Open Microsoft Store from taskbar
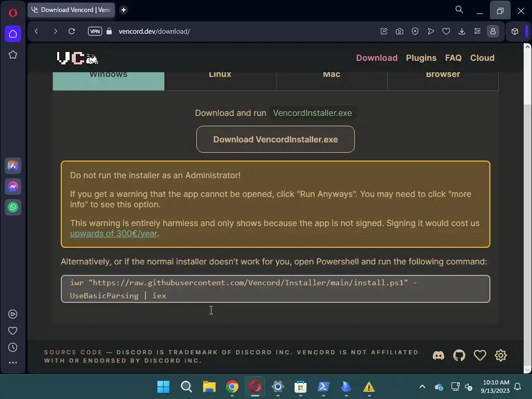 (x=301, y=387)
